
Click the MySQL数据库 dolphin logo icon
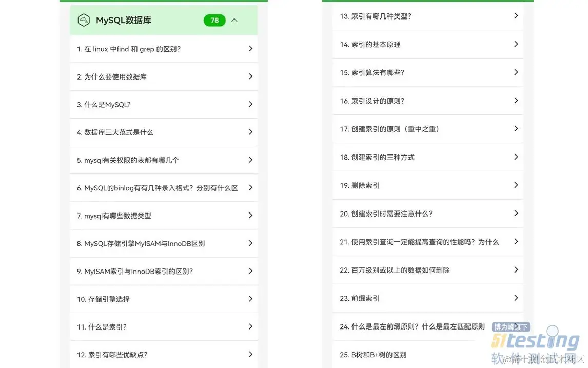point(84,20)
